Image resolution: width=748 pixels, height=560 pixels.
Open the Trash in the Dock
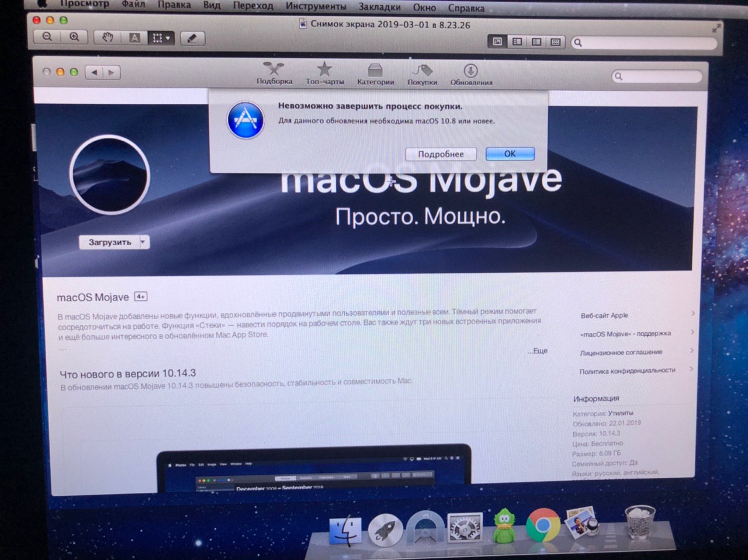640,522
